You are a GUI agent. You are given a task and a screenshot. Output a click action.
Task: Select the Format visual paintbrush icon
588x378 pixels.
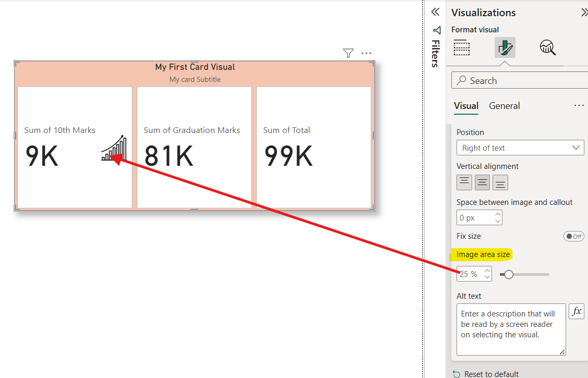(505, 47)
